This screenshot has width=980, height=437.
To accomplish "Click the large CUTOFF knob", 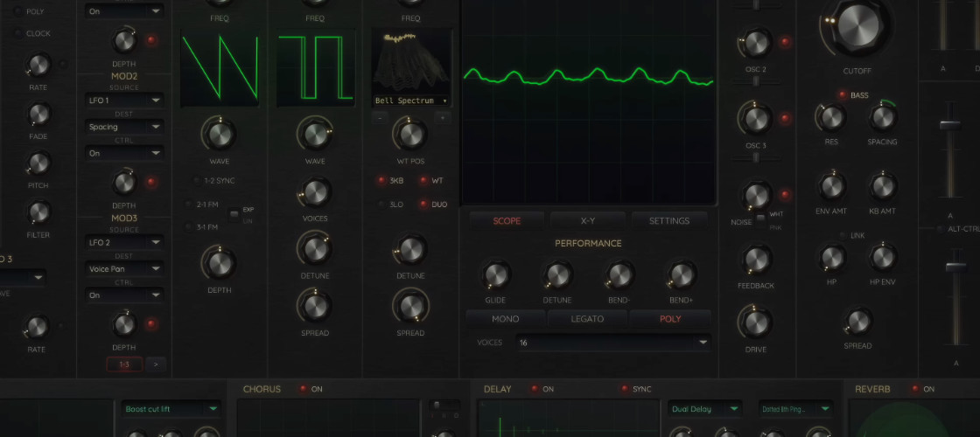I will click(x=857, y=25).
